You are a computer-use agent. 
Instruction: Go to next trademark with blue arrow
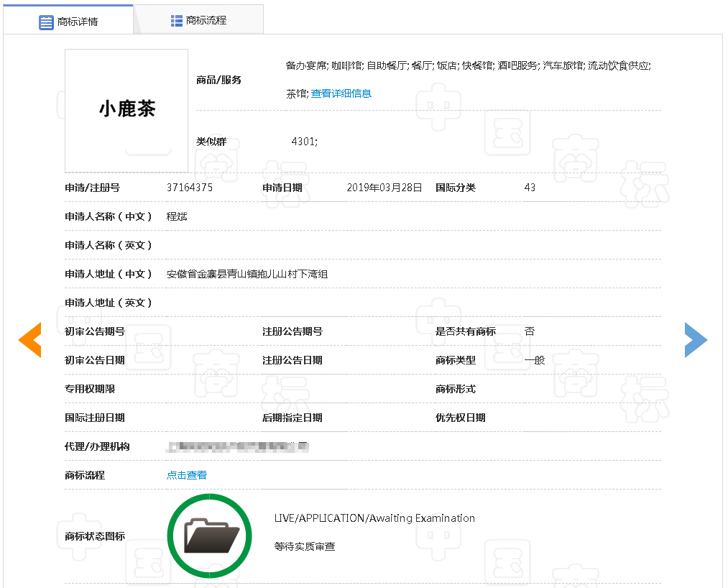pyautogui.click(x=696, y=340)
